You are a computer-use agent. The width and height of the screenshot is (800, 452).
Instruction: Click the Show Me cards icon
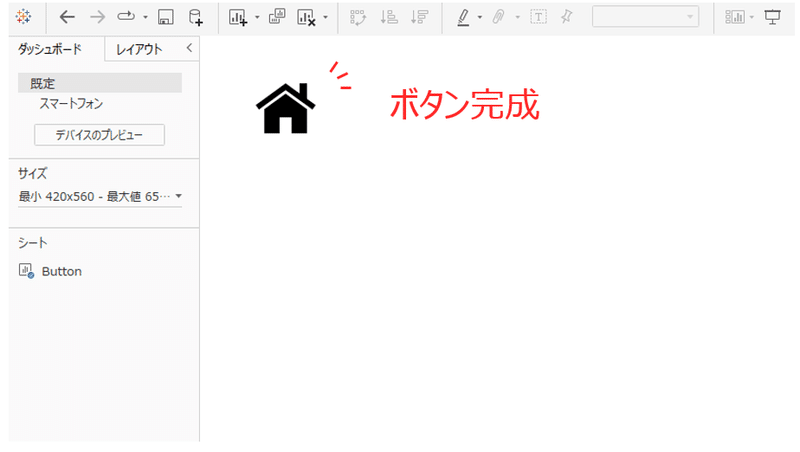(x=735, y=17)
